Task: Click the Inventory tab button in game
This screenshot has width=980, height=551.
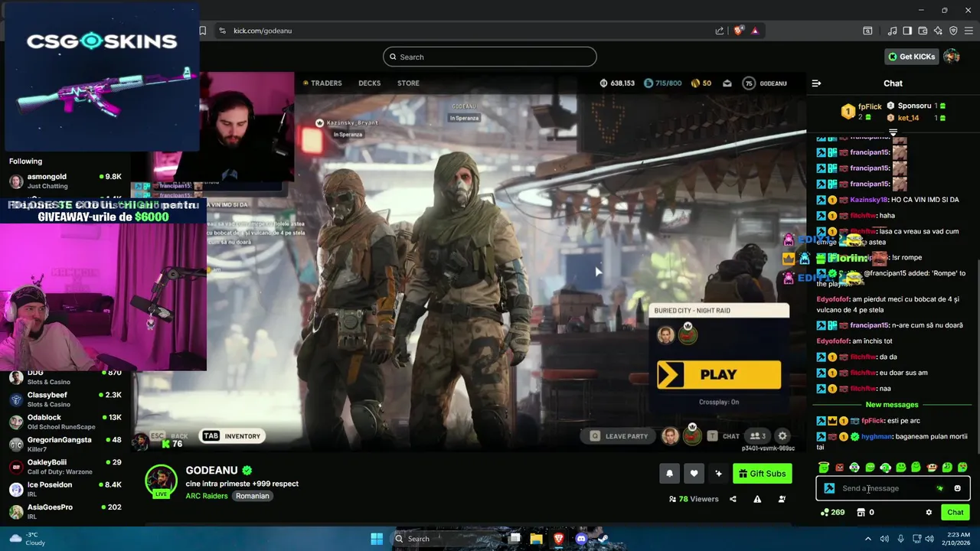Action: tap(234, 436)
